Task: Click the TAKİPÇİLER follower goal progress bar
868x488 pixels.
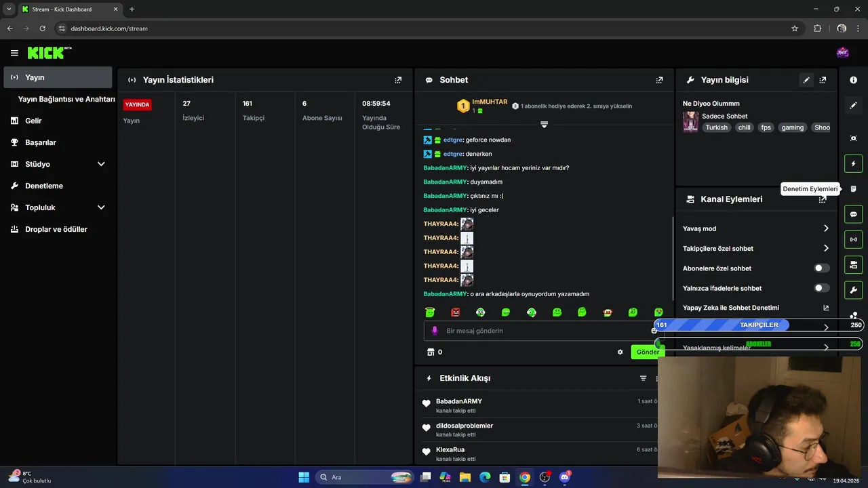Action: pos(758,325)
